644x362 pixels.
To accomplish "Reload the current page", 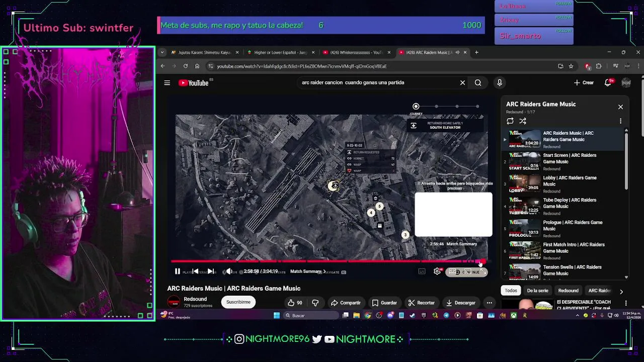I will coord(186,66).
